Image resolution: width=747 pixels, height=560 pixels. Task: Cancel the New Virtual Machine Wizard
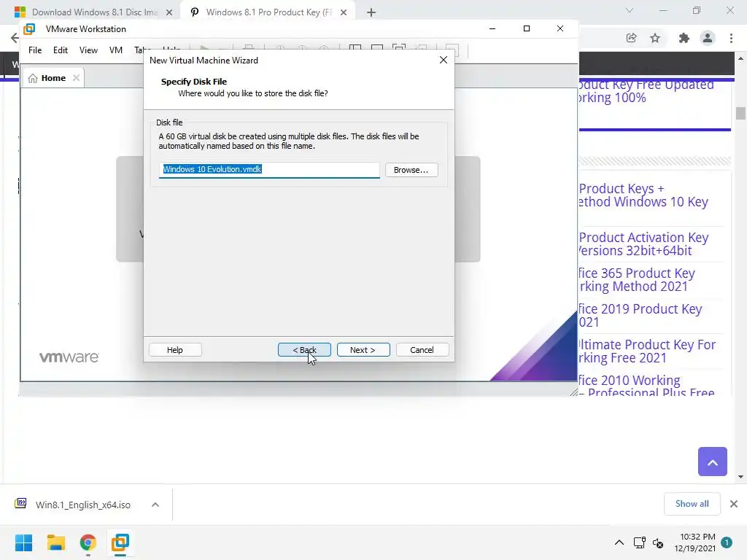click(422, 350)
